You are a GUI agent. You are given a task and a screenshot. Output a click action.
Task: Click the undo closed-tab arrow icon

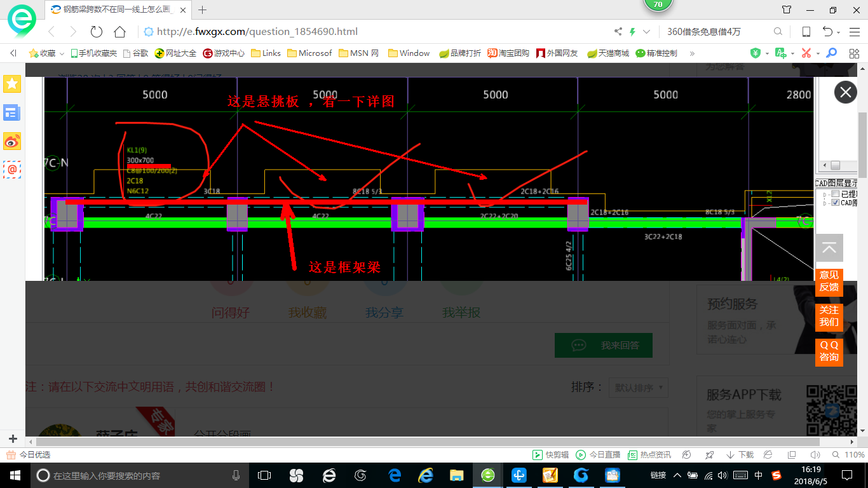[827, 32]
